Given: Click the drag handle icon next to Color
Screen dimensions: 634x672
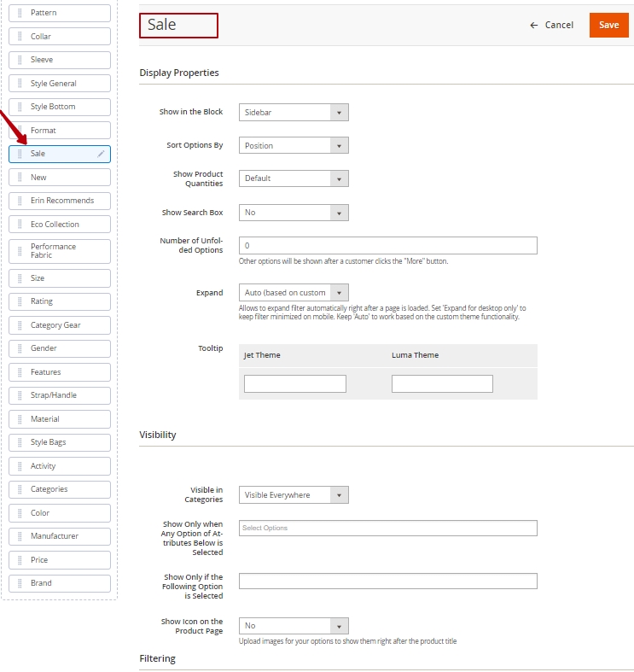Looking at the screenshot, I should pos(20,513).
